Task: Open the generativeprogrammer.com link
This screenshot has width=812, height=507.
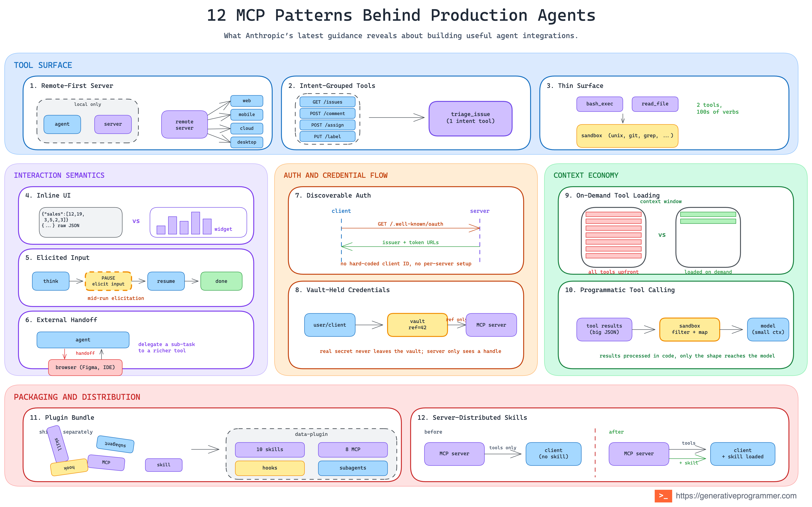Action: tap(736, 496)
